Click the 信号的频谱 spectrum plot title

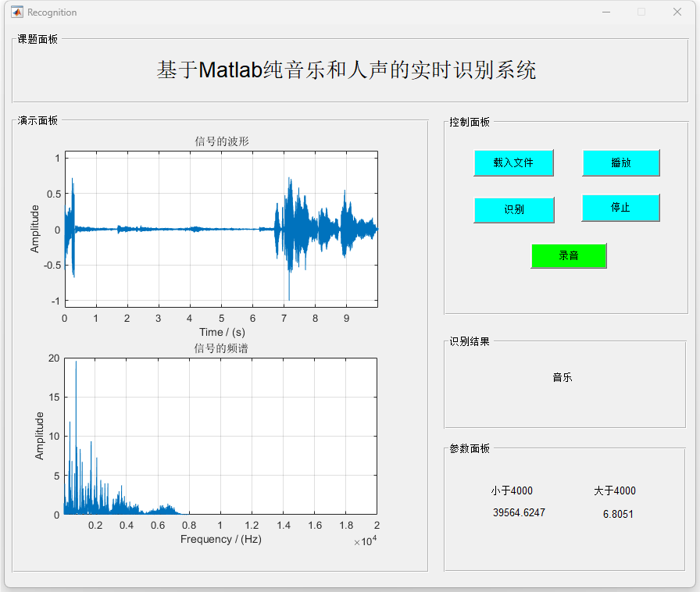point(221,348)
